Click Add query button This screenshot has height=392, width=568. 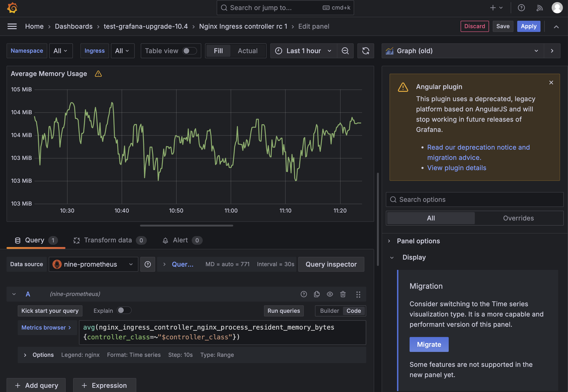click(36, 385)
